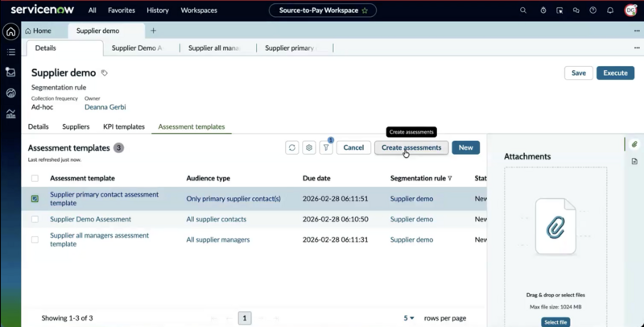Viewport: 644px width, 327px height.
Task: Switch to the Suppliers record tab
Action: click(76, 126)
